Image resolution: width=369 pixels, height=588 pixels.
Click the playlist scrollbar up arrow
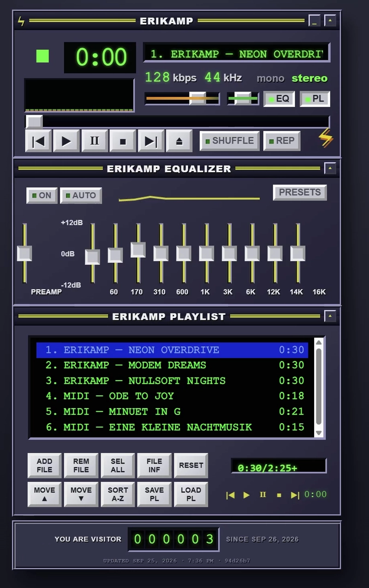[x=318, y=342]
